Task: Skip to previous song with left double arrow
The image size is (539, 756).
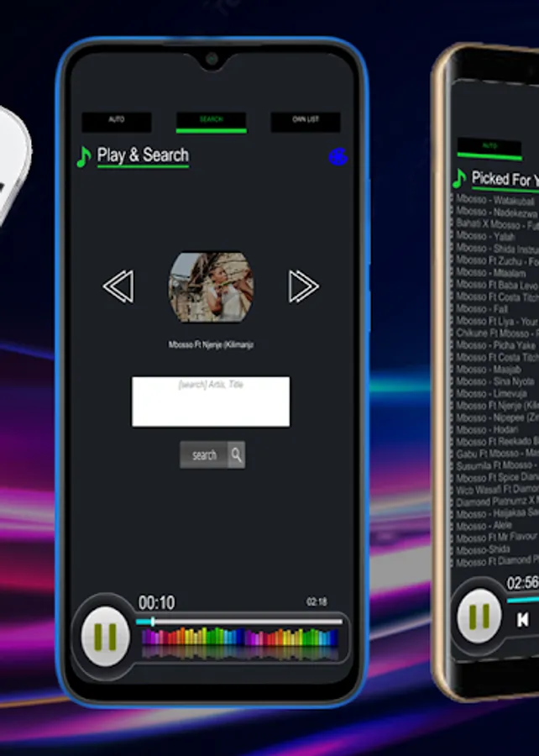Action: 118,286
